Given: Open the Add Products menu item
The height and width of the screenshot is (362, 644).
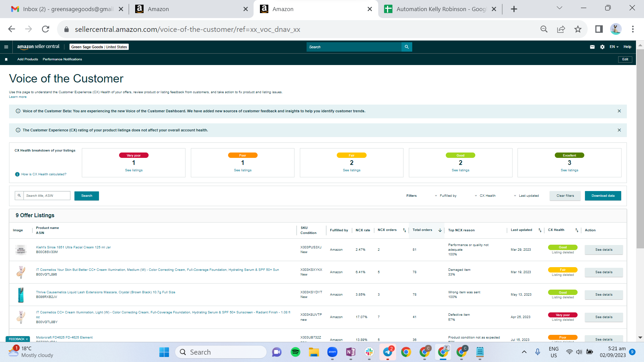Looking at the screenshot, I should tap(28, 59).
